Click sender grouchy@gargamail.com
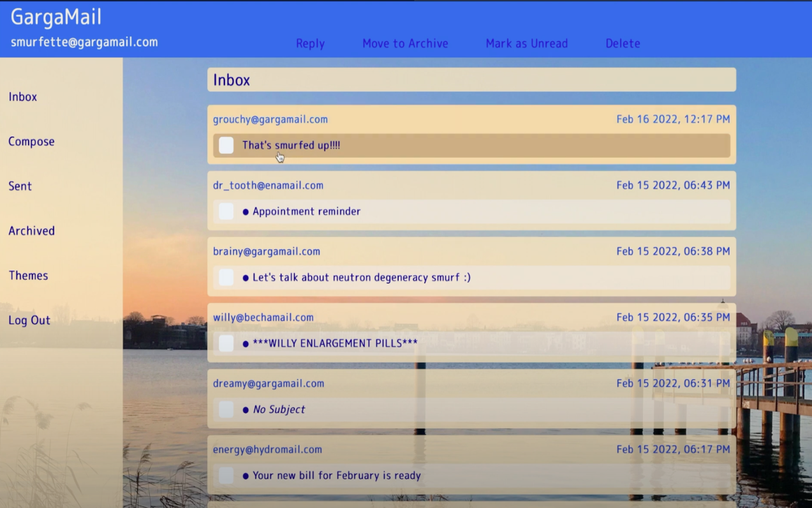 270,119
